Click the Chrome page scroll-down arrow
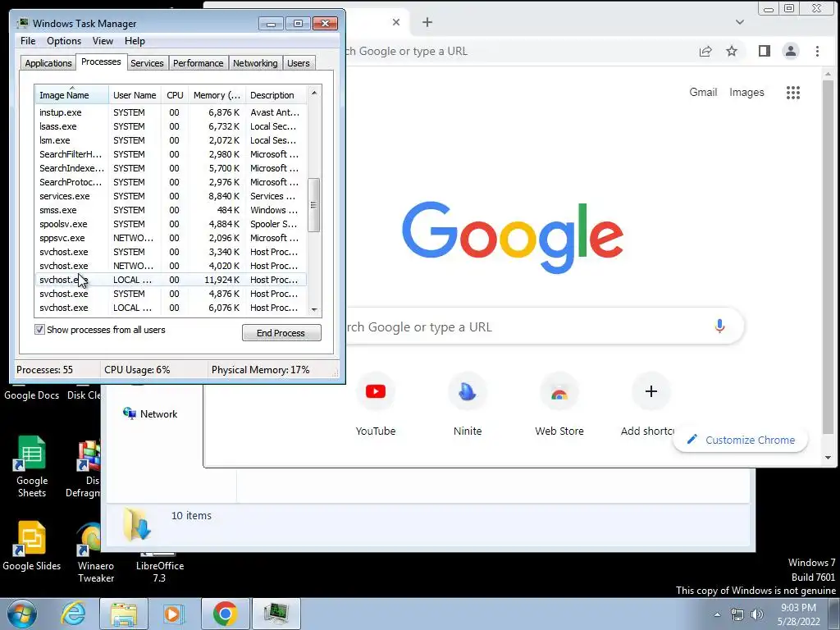 click(829, 458)
